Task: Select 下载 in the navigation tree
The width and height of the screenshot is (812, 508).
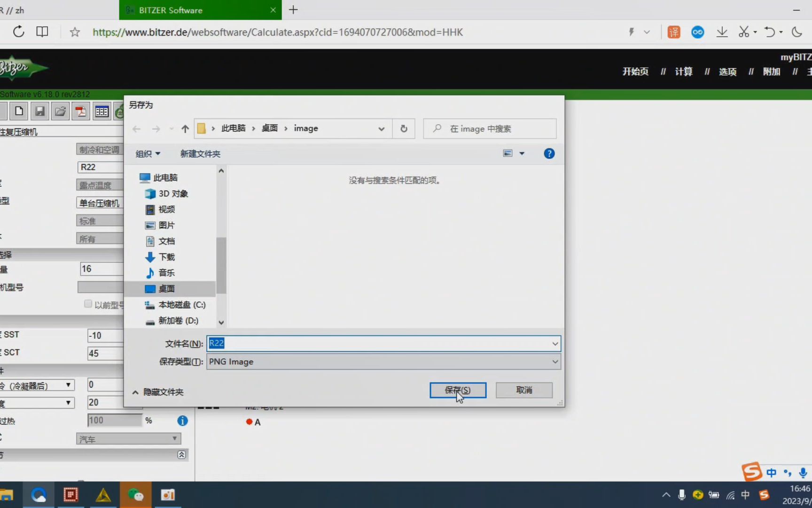Action: pyautogui.click(x=160, y=257)
